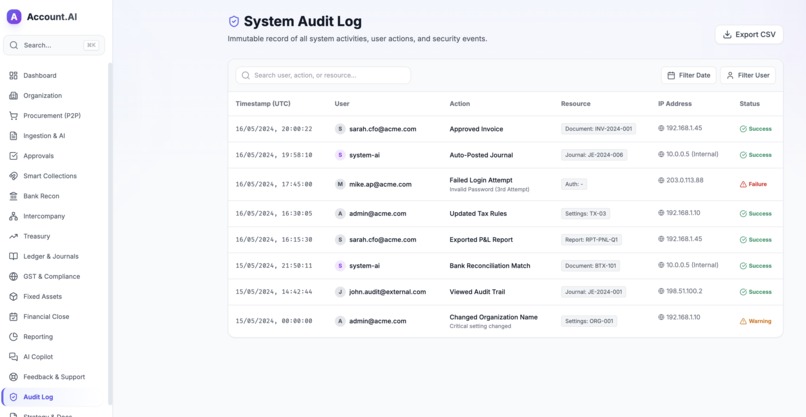The width and height of the screenshot is (806, 417).
Task: Click the Intercompany network icon
Action: pyautogui.click(x=13, y=216)
